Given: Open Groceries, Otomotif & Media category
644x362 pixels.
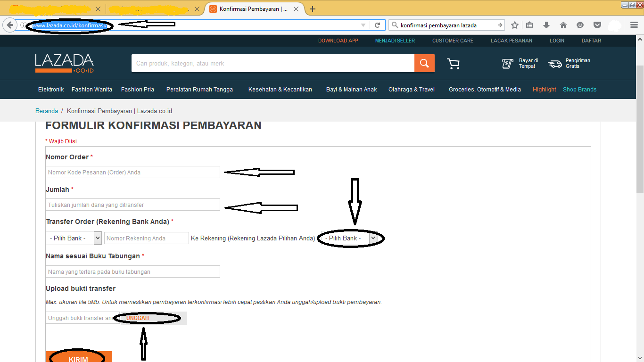Looking at the screenshot, I should pyautogui.click(x=485, y=90).
